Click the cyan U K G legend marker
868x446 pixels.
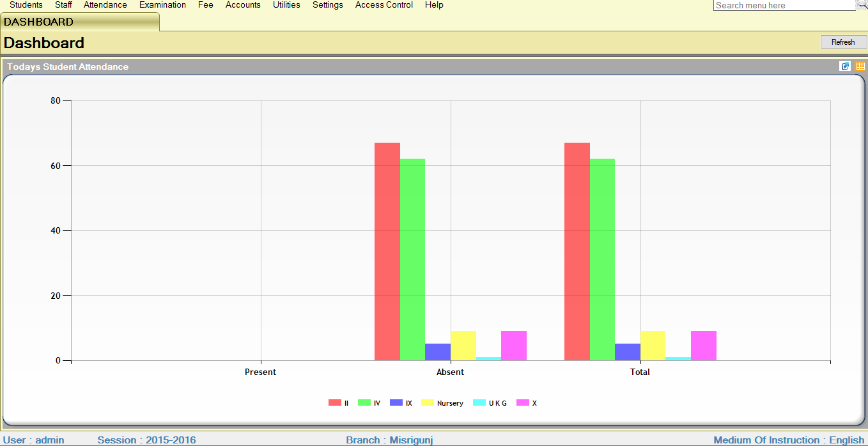(x=479, y=403)
